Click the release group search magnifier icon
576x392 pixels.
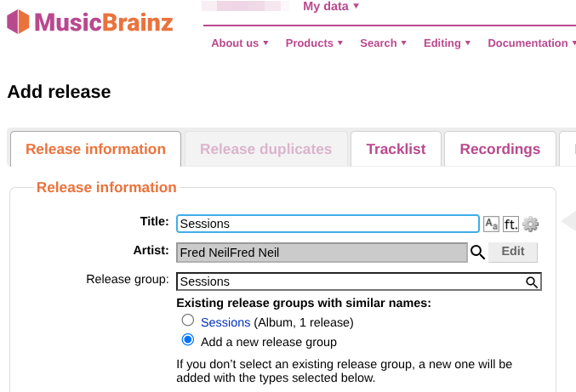click(x=532, y=281)
